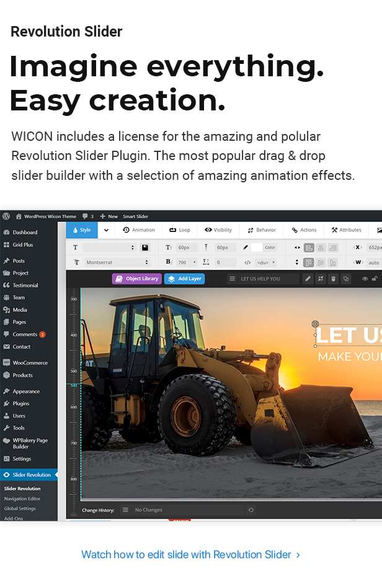Image resolution: width=382 pixels, height=588 pixels.
Task: Open the font weight 700 dropdown
Action: [187, 262]
